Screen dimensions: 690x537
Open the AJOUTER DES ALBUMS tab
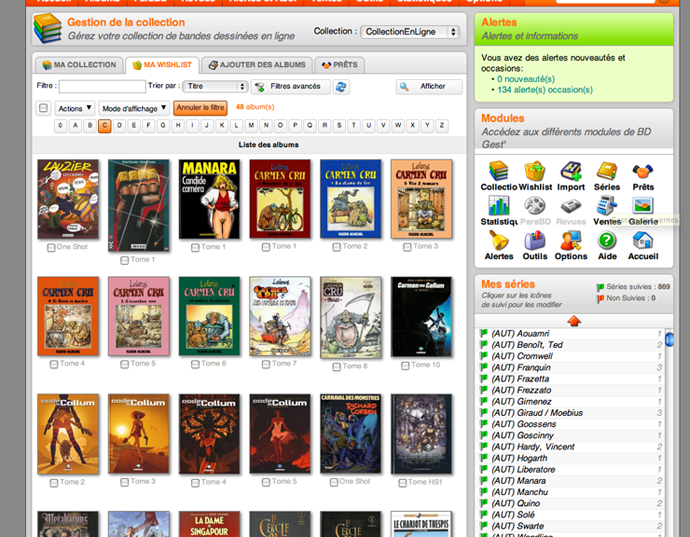tap(257, 65)
